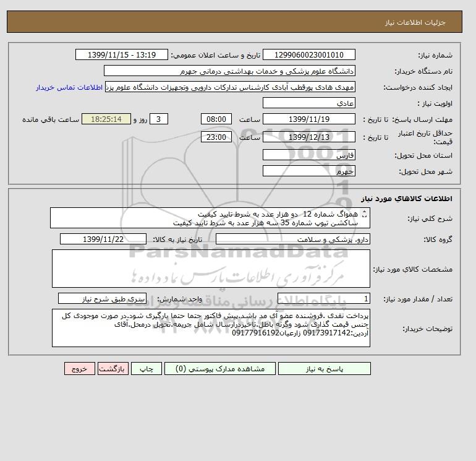The height and width of the screenshot is (461, 476).
Task: Click price validity date 1399/12/13
Action: [308, 137]
